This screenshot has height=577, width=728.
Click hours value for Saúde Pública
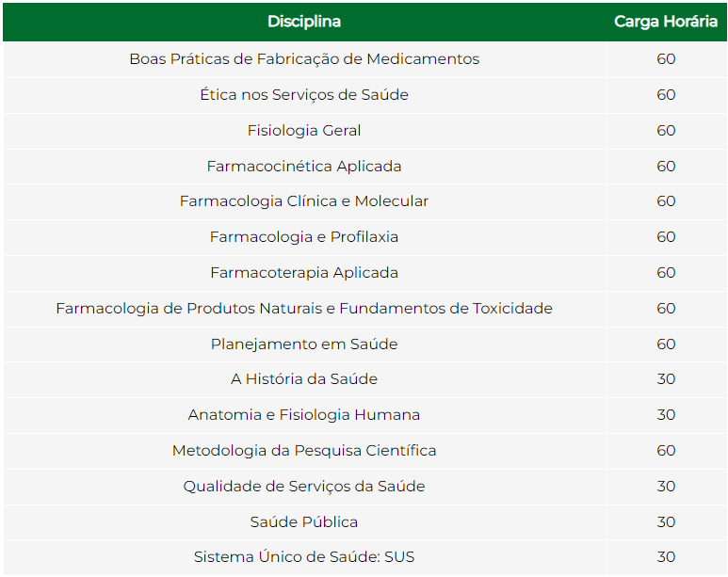point(666,522)
